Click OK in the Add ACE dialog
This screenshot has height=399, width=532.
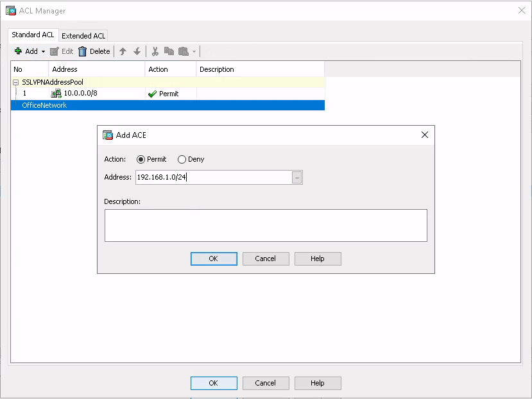[x=214, y=259]
